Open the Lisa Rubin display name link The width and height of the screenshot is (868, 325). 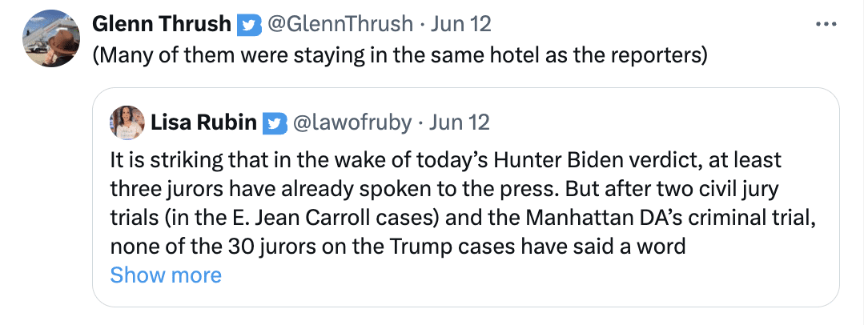[x=203, y=122]
